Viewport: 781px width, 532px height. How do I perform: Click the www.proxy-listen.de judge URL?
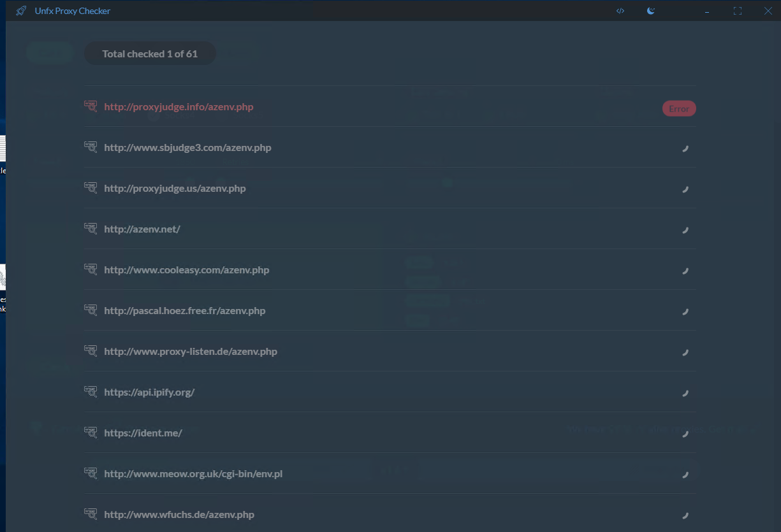190,352
